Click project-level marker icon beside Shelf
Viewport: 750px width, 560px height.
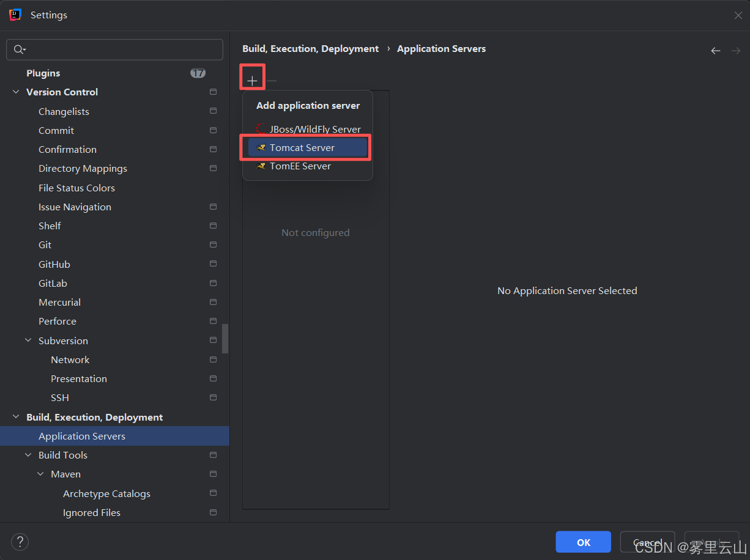coord(213,226)
